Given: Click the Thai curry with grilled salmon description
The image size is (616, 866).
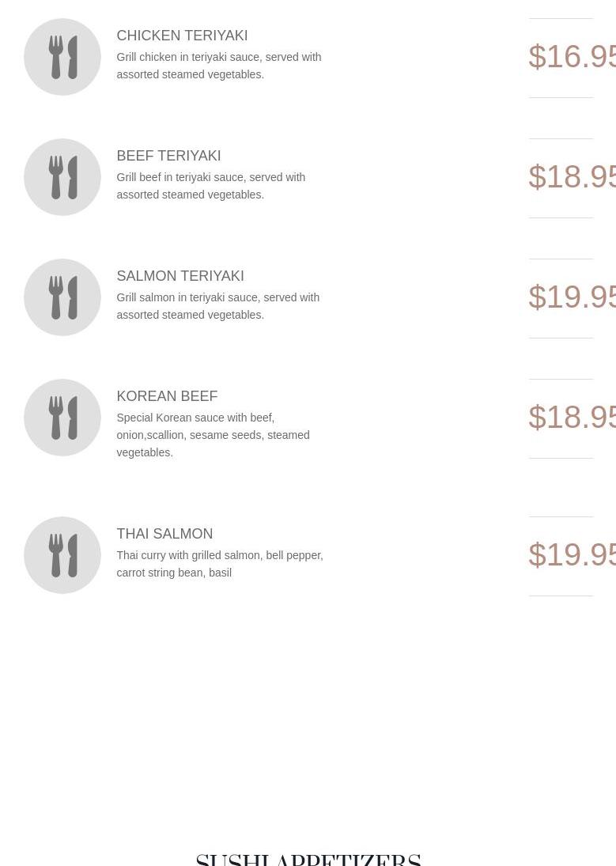Looking at the screenshot, I should 219,564.
